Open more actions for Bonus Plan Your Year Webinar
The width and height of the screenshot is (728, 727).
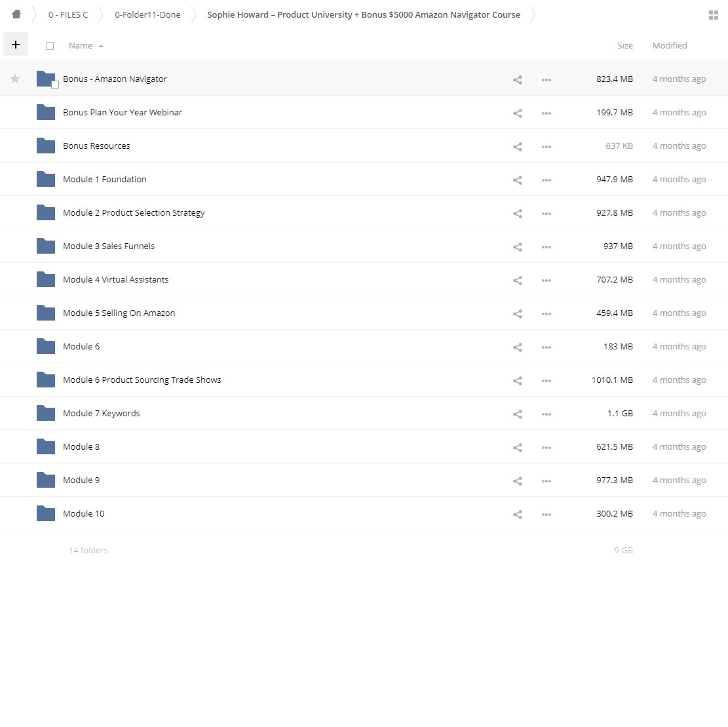pos(546,113)
